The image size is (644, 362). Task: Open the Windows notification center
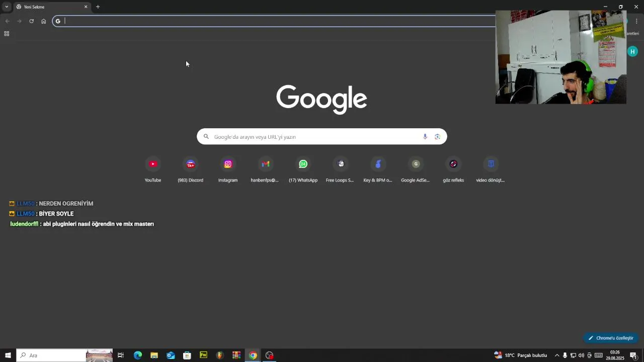(633, 355)
